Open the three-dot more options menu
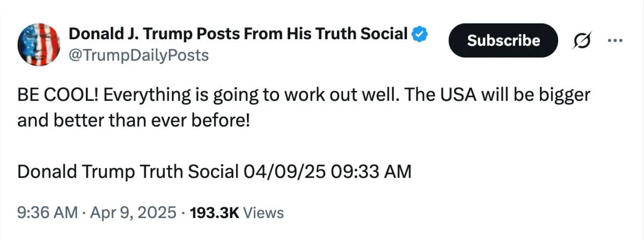644x240 pixels. pyautogui.click(x=613, y=40)
